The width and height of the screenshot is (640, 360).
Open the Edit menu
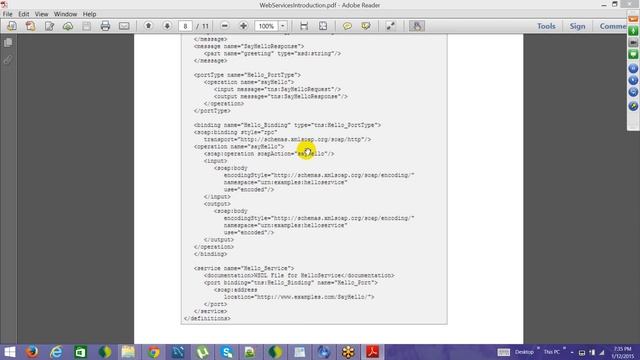pyautogui.click(x=24, y=14)
